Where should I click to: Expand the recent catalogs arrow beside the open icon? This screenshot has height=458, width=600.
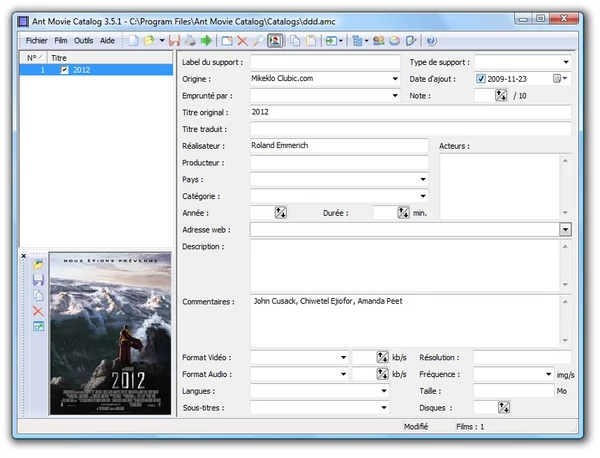click(x=162, y=41)
